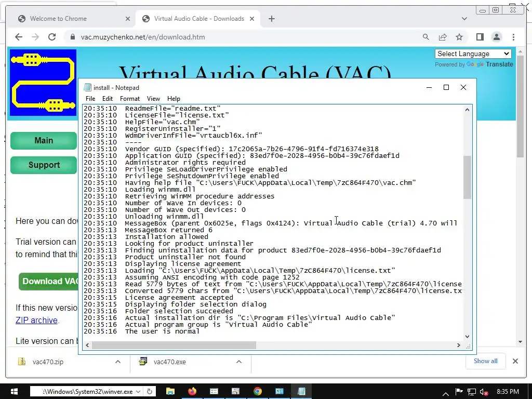Select the Virtual Audio Cable - Downloads tab

click(x=199, y=19)
